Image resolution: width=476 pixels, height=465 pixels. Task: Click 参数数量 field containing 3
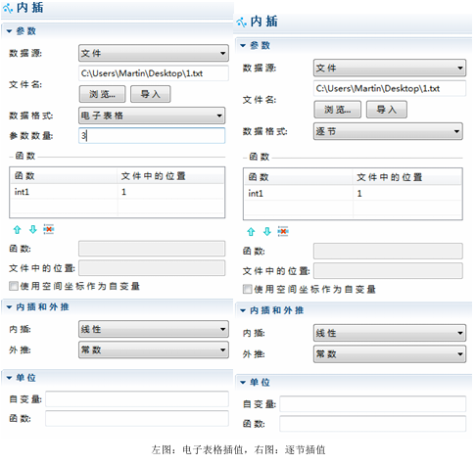pyautogui.click(x=152, y=135)
